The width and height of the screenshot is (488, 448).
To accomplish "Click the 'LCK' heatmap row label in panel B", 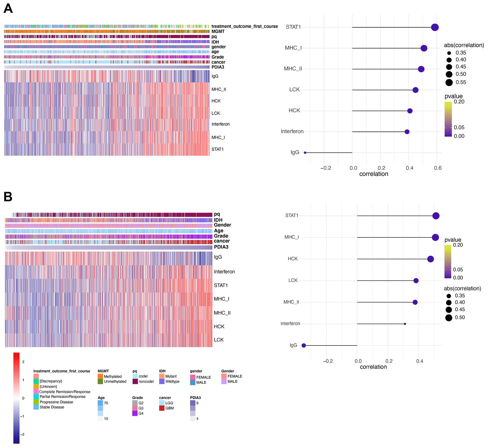I will click(219, 340).
